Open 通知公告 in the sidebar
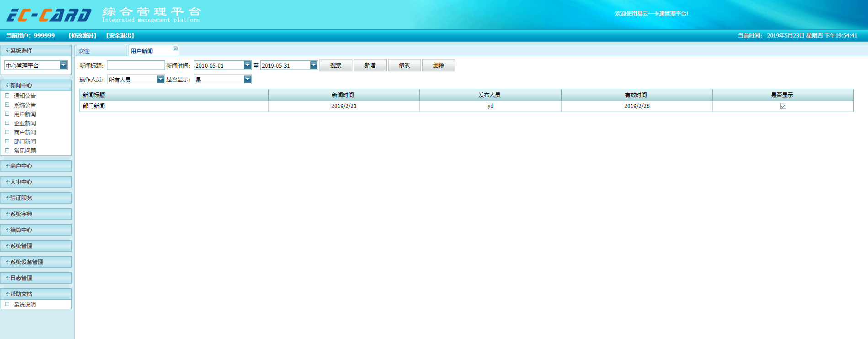Viewport: 868px width, 339px height. pyautogui.click(x=25, y=96)
